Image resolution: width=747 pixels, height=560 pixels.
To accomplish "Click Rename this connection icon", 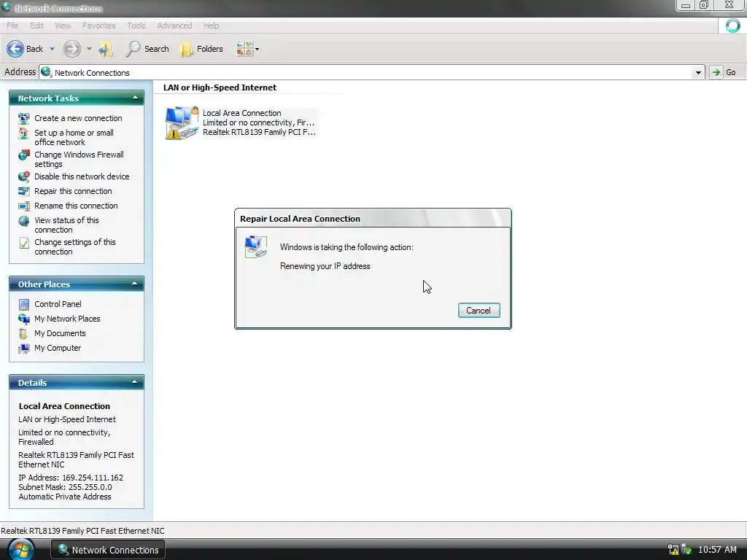I will (x=24, y=206).
